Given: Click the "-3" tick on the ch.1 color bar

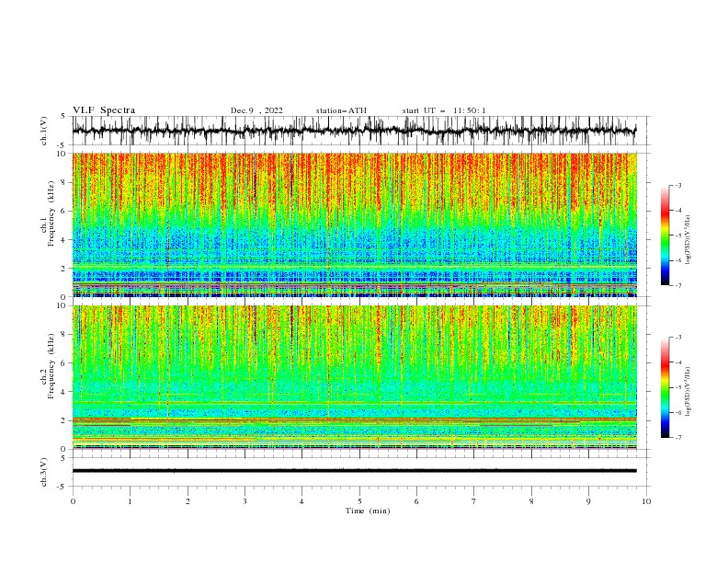Looking at the screenshot, I should click(677, 185).
